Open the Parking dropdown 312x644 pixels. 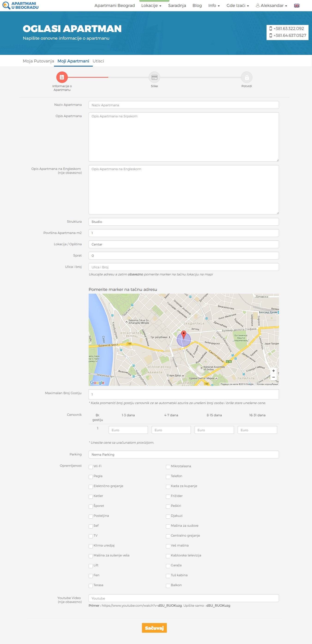[183, 455]
